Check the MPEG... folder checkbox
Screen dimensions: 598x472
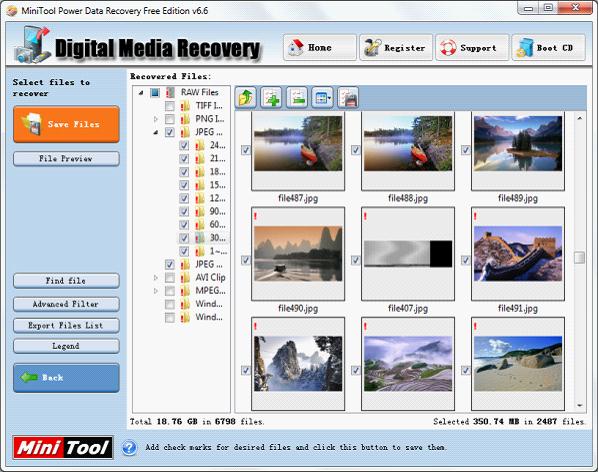[170, 291]
